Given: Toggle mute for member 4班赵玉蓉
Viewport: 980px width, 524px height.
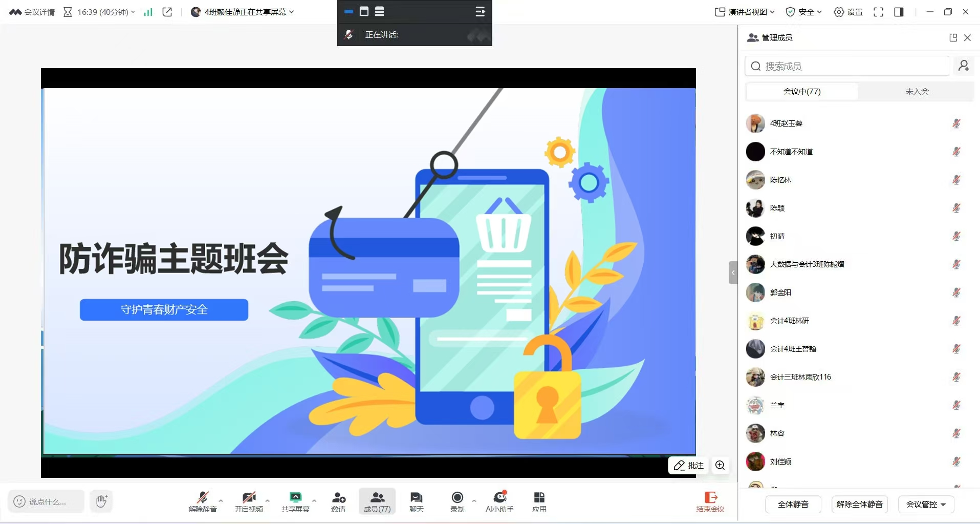Looking at the screenshot, I should pyautogui.click(x=956, y=123).
